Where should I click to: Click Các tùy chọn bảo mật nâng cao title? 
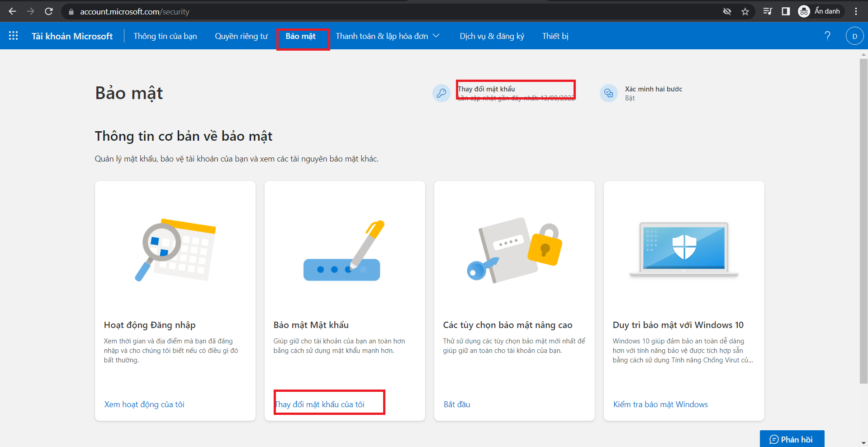point(508,325)
